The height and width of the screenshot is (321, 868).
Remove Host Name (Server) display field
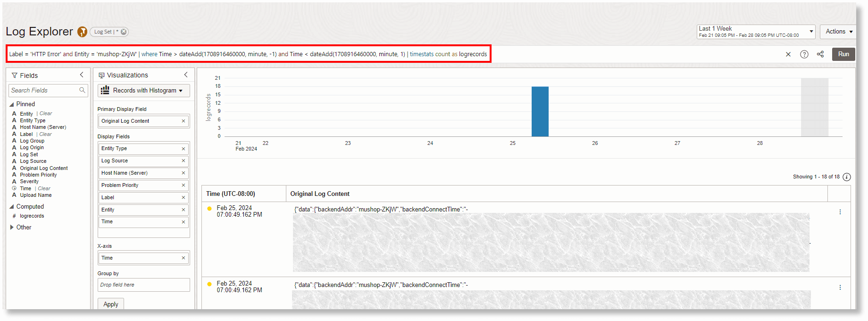[184, 173]
